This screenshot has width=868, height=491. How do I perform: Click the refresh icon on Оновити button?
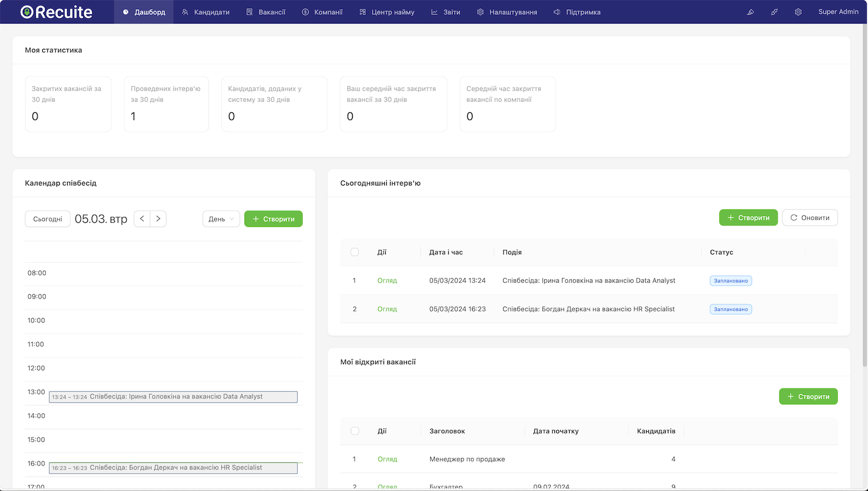coord(793,218)
